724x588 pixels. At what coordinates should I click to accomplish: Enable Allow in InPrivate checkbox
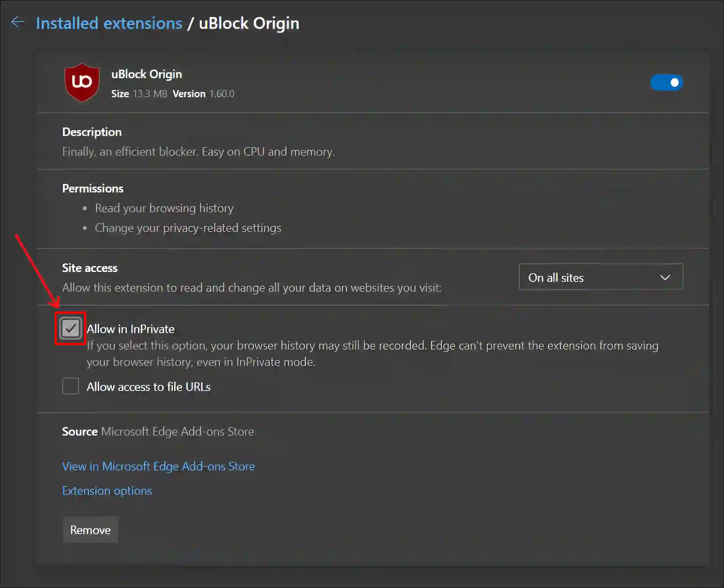tap(70, 328)
